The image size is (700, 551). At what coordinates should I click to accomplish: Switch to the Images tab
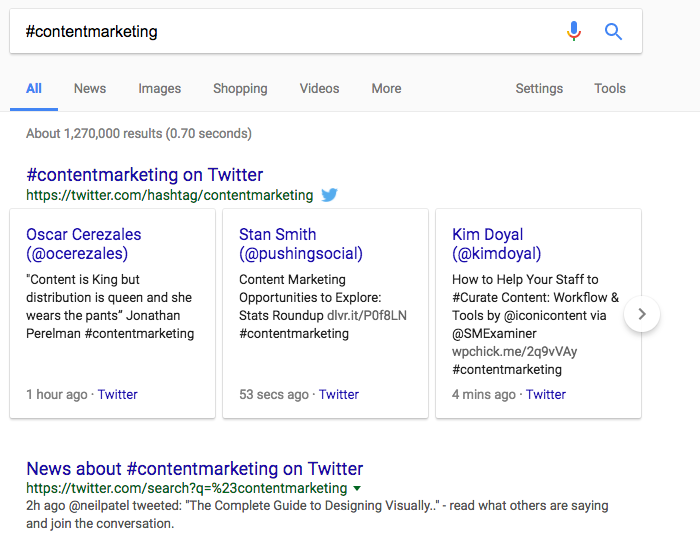click(x=159, y=88)
